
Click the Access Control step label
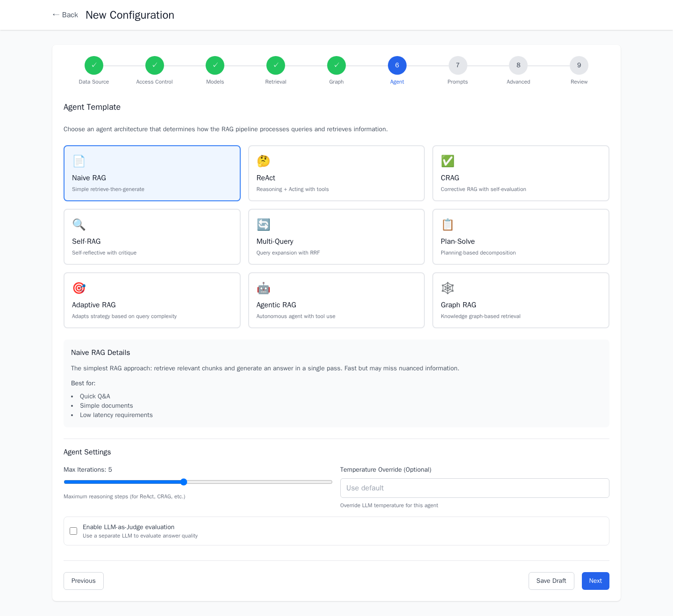click(155, 82)
